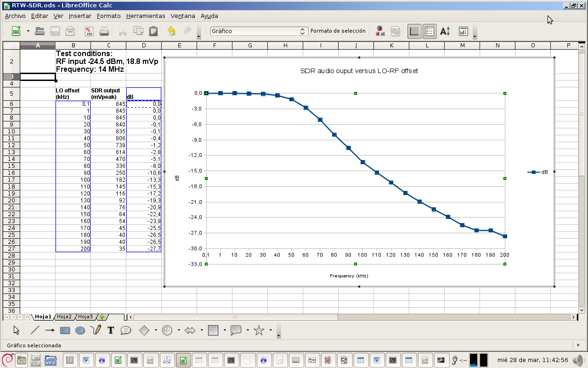Expand the Symbol shapes smiley dropdown arrow
588x368 pixels.
coord(179,330)
